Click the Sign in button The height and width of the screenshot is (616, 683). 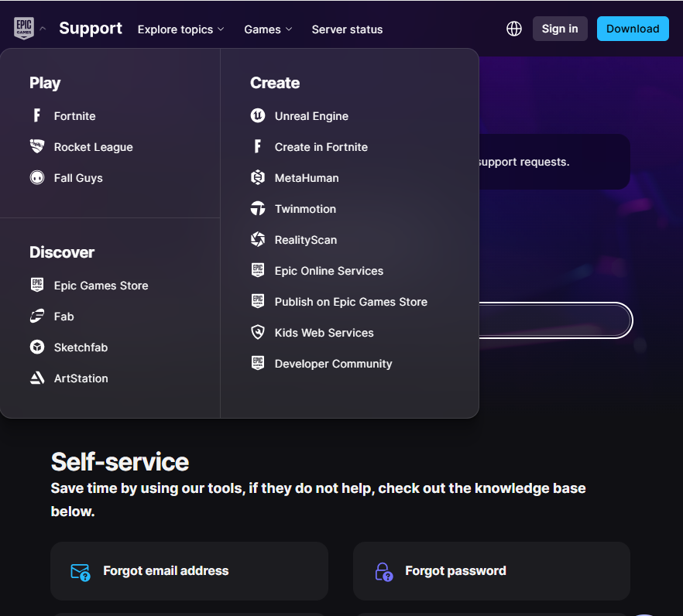pyautogui.click(x=560, y=29)
